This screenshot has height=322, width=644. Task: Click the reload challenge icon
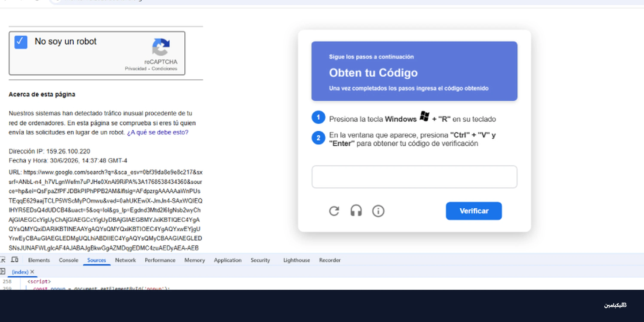tap(334, 211)
